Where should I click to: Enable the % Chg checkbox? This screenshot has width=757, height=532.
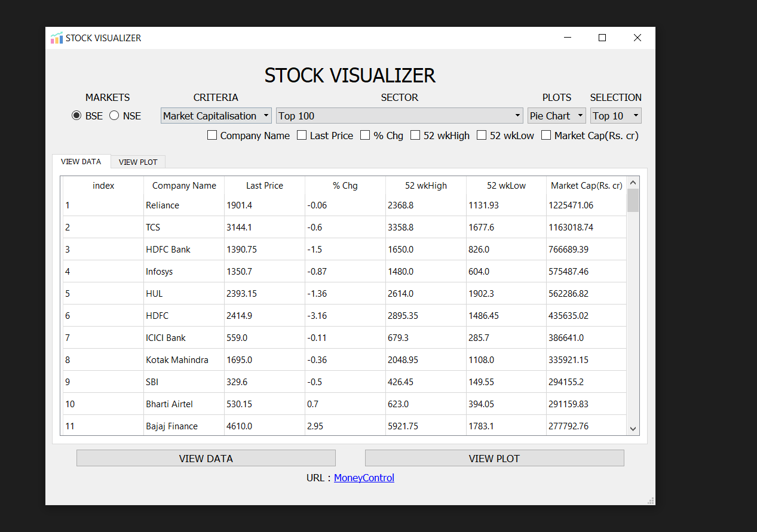click(x=382, y=136)
